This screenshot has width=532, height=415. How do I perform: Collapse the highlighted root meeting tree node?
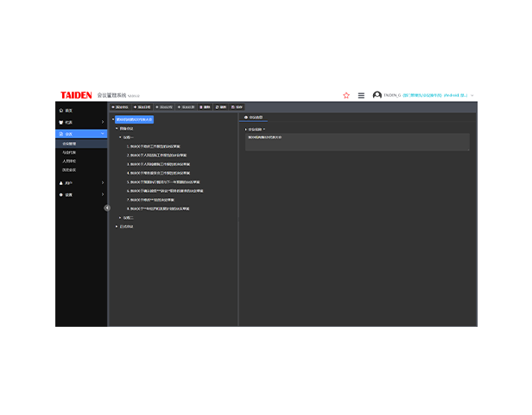pyautogui.click(x=112, y=119)
